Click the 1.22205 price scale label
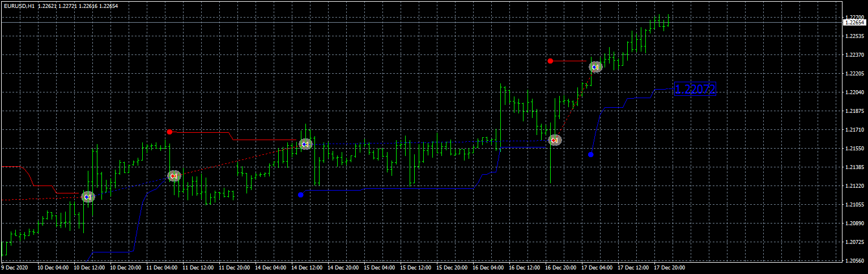The width and height of the screenshot is (868, 274). pyautogui.click(x=854, y=73)
